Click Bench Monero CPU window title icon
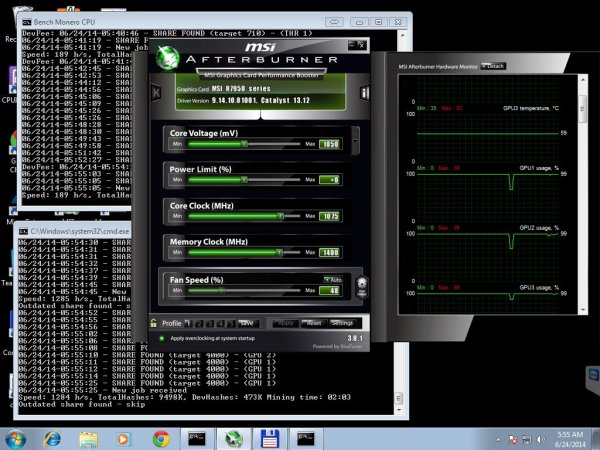Viewport: 600px width, 450px height. click(26, 22)
